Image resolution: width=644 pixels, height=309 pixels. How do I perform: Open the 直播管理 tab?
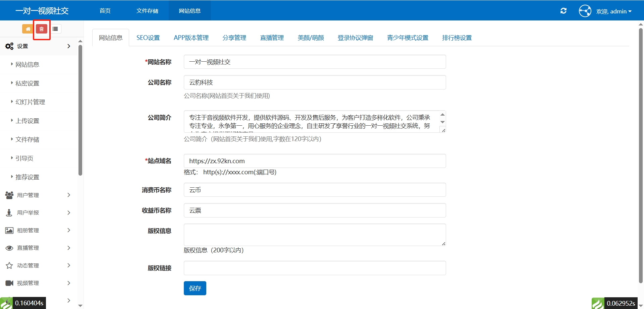coord(272,38)
